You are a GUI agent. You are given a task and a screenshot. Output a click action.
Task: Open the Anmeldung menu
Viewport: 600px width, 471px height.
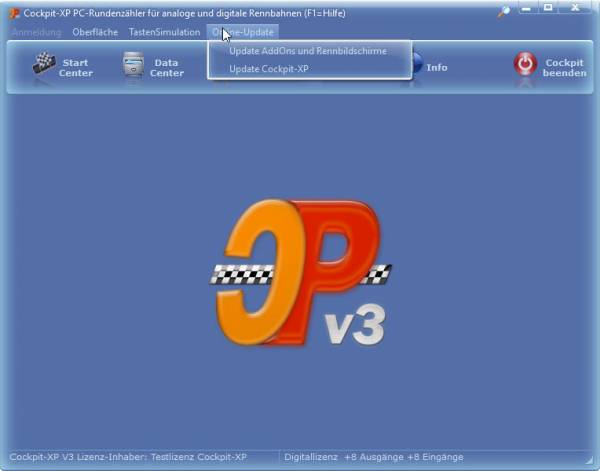point(36,33)
